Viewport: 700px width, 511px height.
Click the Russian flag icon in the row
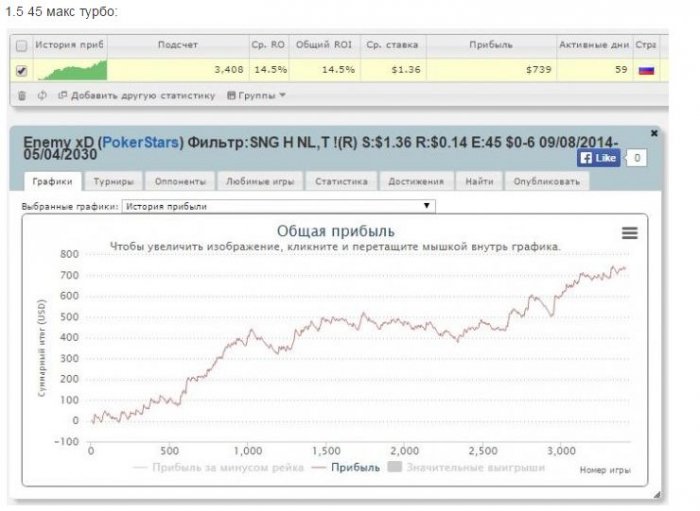pos(646,71)
